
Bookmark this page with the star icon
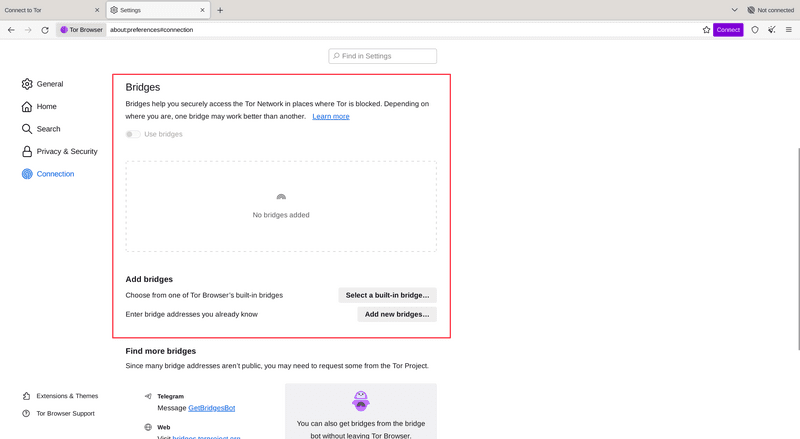coord(706,30)
